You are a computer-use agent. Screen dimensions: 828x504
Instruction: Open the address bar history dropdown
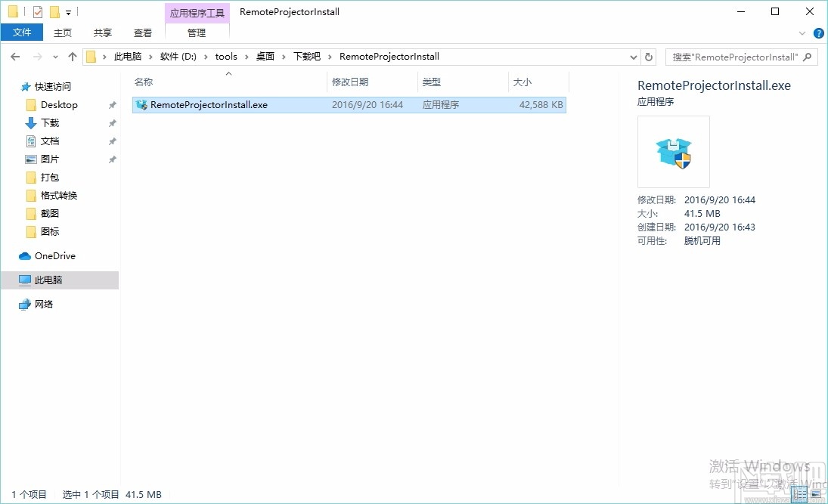[634, 56]
